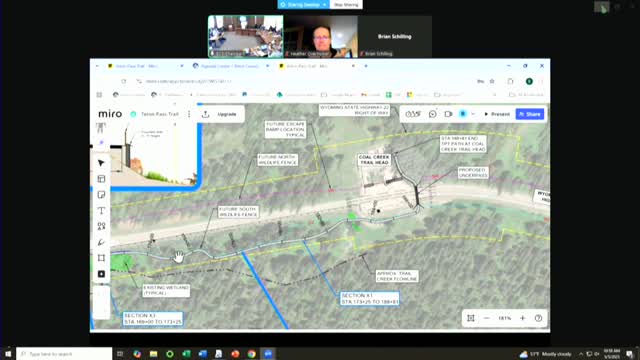
Task: Select Brian Schilling's participant tile
Action: point(395,36)
